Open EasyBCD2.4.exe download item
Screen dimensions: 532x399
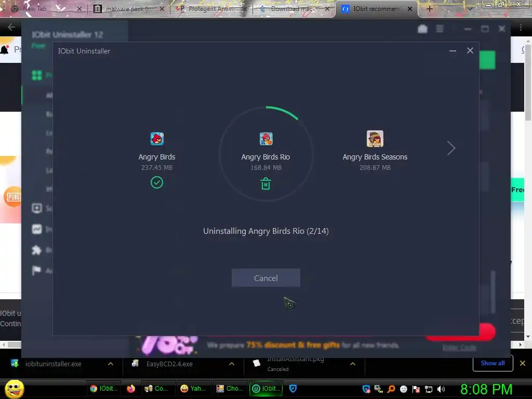click(164, 364)
